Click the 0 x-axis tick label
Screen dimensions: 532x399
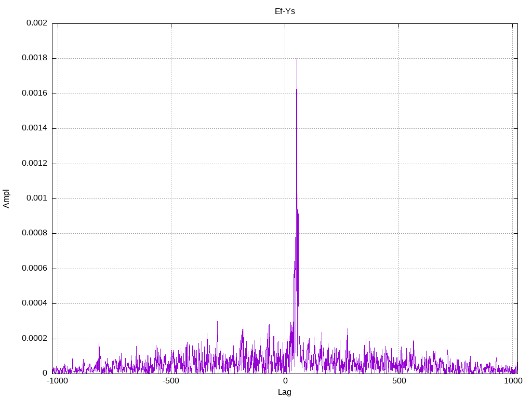coord(285,381)
